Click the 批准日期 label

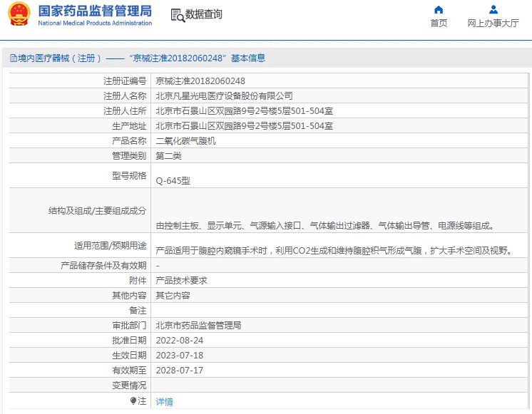pos(129,340)
